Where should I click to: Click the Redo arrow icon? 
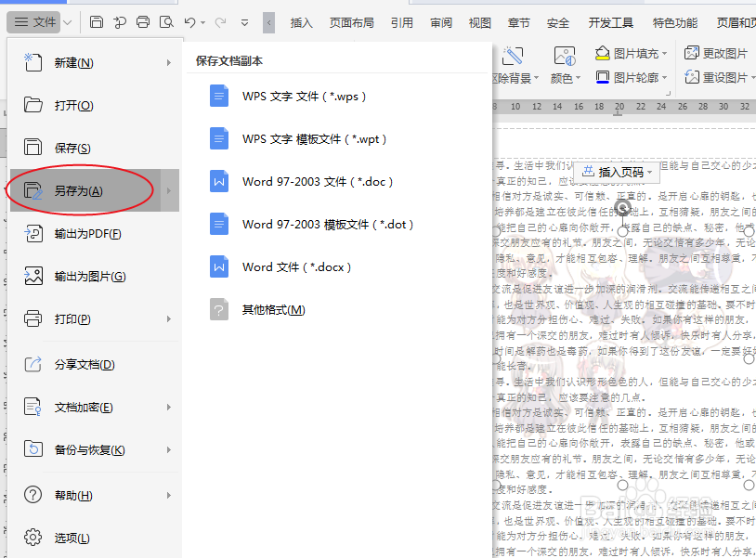pos(220,22)
